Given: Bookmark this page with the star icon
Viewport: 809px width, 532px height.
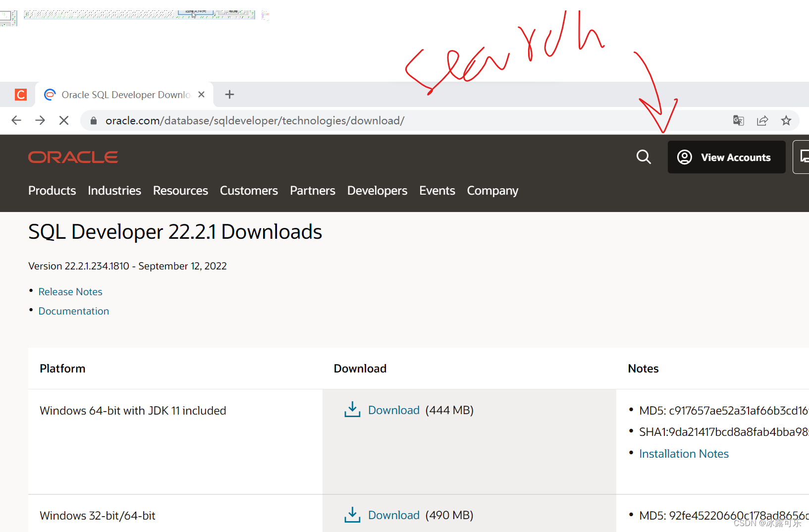Looking at the screenshot, I should click(786, 120).
